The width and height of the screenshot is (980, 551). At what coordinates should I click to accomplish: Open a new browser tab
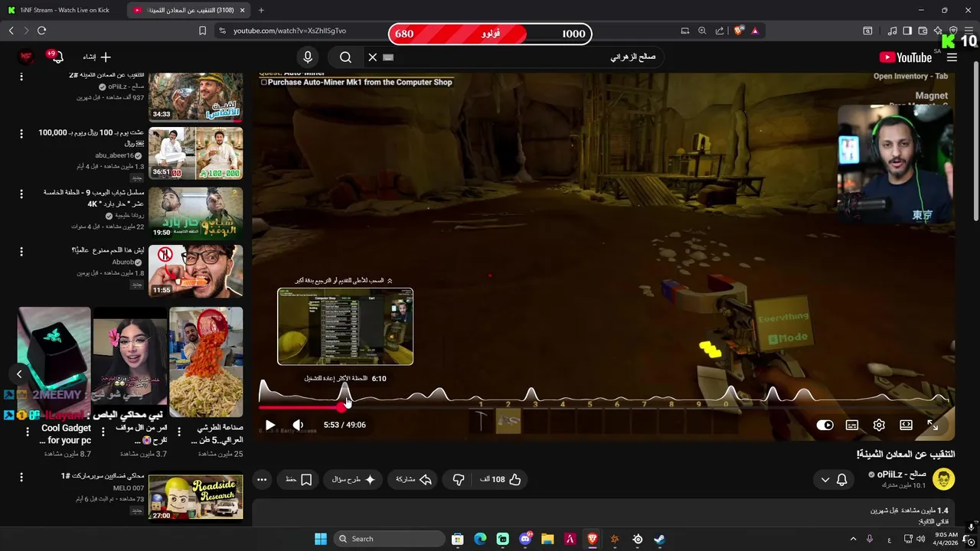[x=261, y=10]
